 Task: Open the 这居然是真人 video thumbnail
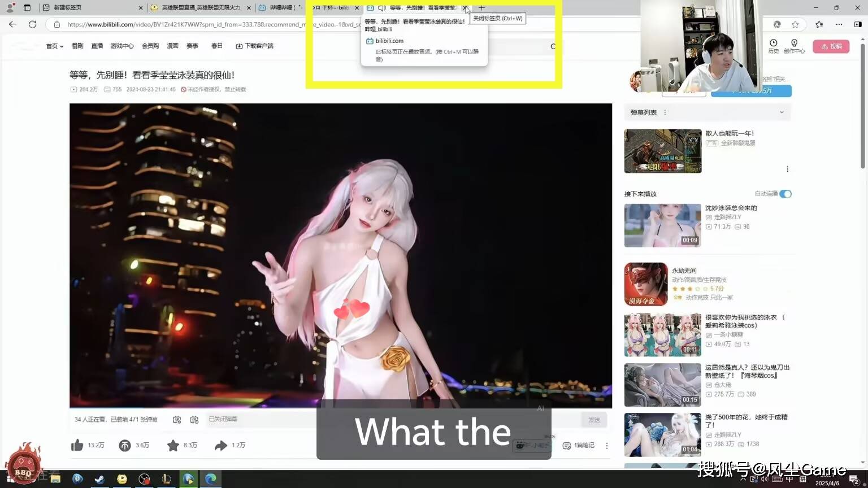click(663, 385)
